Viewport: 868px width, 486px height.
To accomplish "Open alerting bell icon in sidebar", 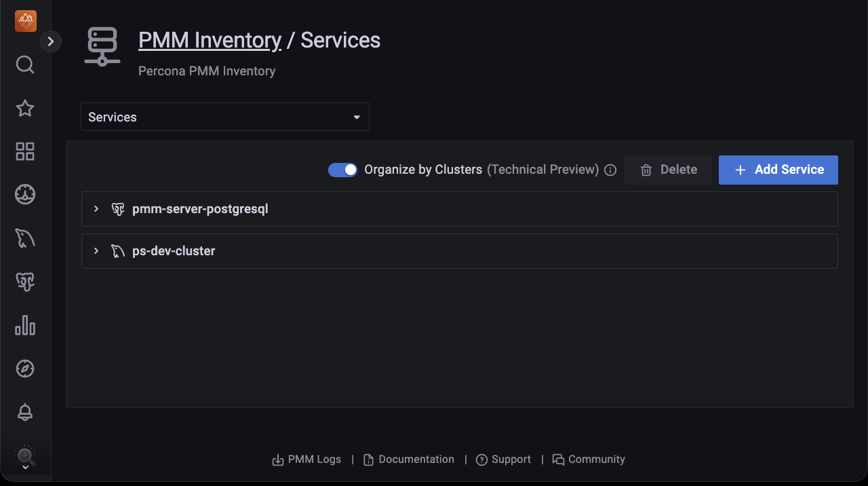I will coord(25,412).
